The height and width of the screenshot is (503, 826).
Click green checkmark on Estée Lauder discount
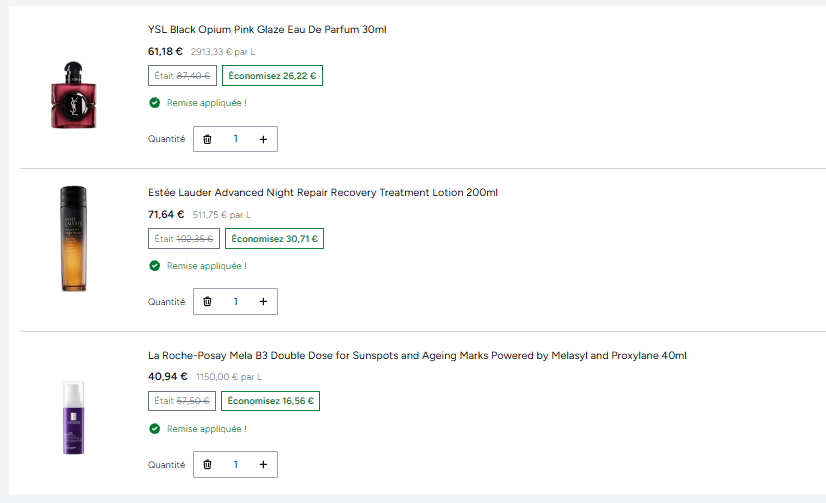[154, 265]
